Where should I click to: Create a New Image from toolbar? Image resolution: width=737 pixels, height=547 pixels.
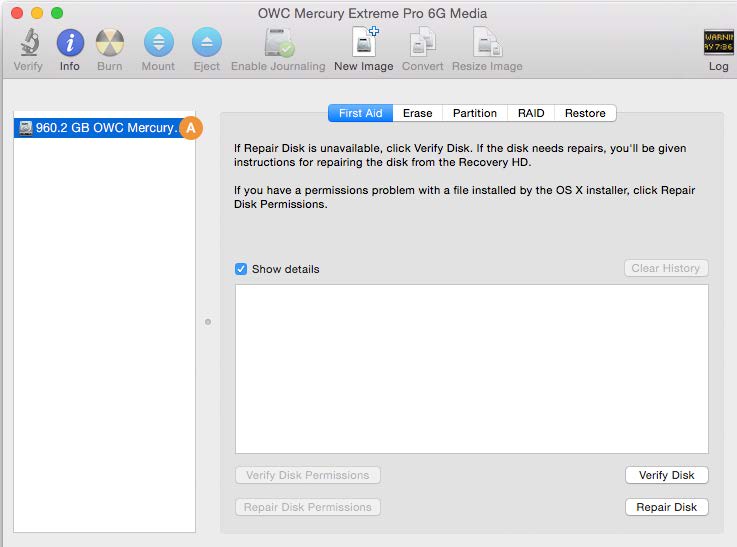point(364,42)
